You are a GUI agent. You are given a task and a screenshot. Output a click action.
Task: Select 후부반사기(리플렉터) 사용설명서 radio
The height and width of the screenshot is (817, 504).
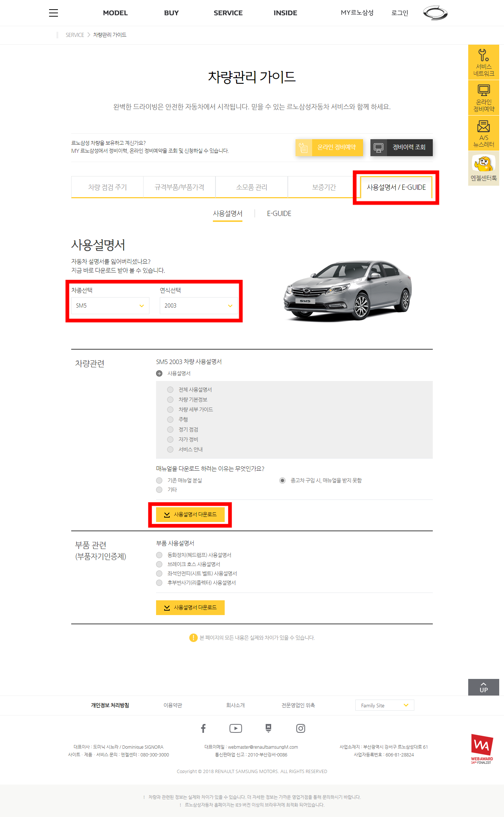pos(159,583)
